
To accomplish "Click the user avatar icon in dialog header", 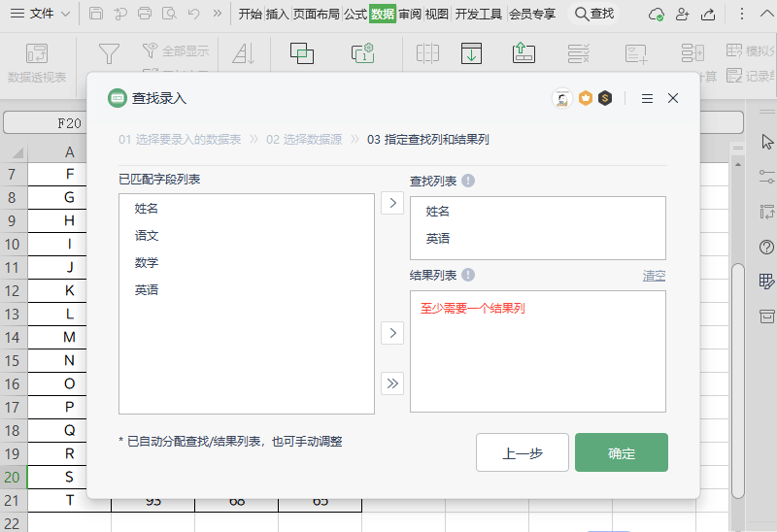I will click(560, 98).
